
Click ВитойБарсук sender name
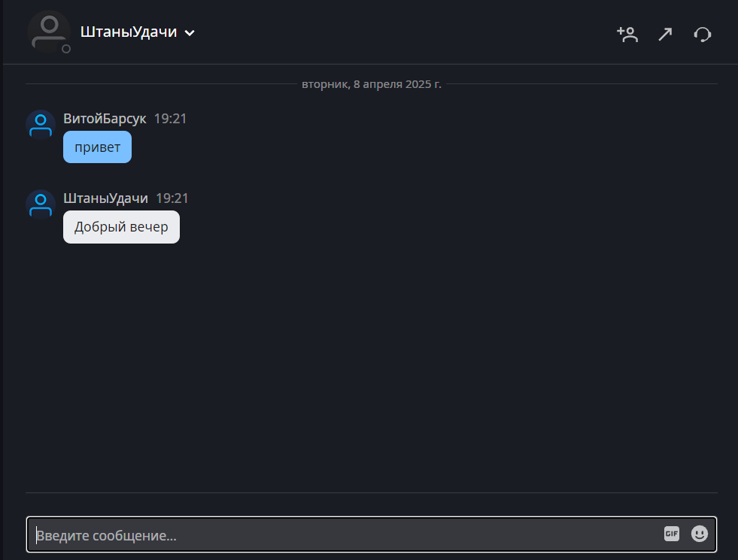tap(105, 119)
